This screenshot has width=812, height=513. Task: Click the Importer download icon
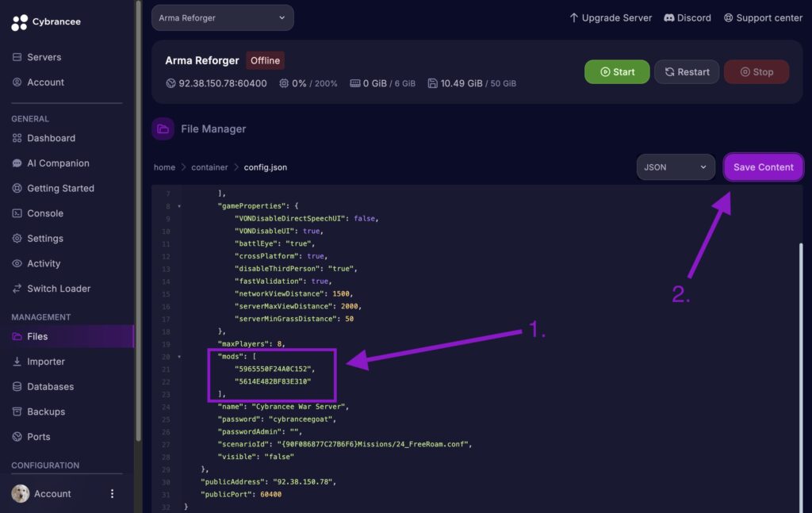[x=17, y=362]
